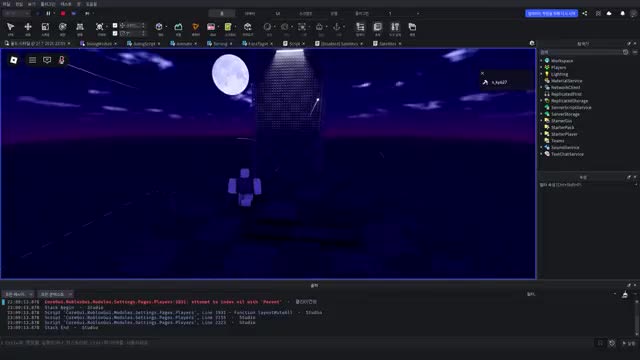
Task: Activate the Move tool
Action: [x=28, y=27]
